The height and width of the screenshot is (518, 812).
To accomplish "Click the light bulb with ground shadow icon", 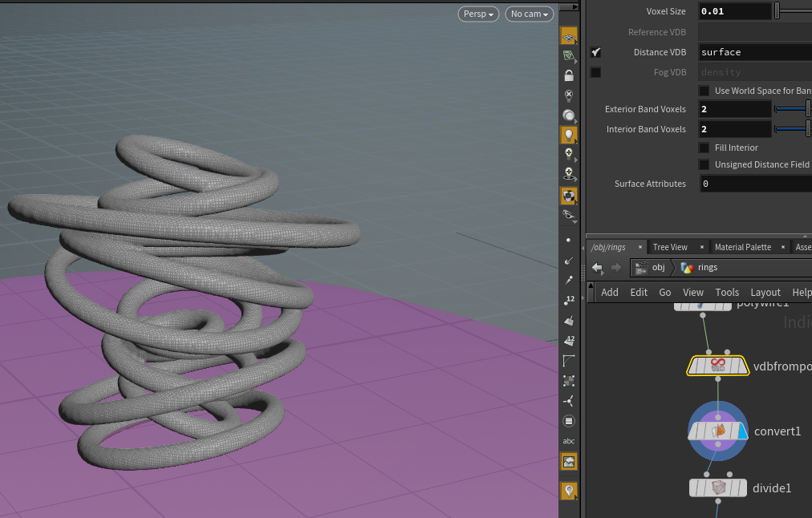I will click(x=569, y=174).
